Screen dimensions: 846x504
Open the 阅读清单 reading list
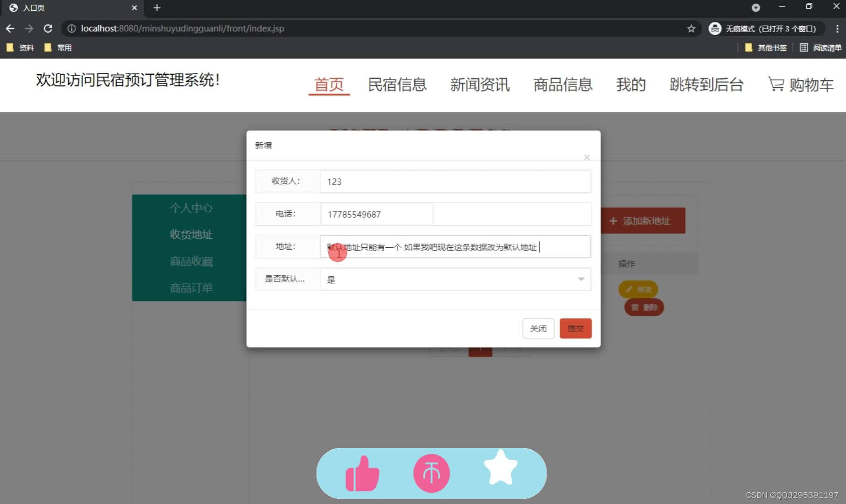(821, 48)
